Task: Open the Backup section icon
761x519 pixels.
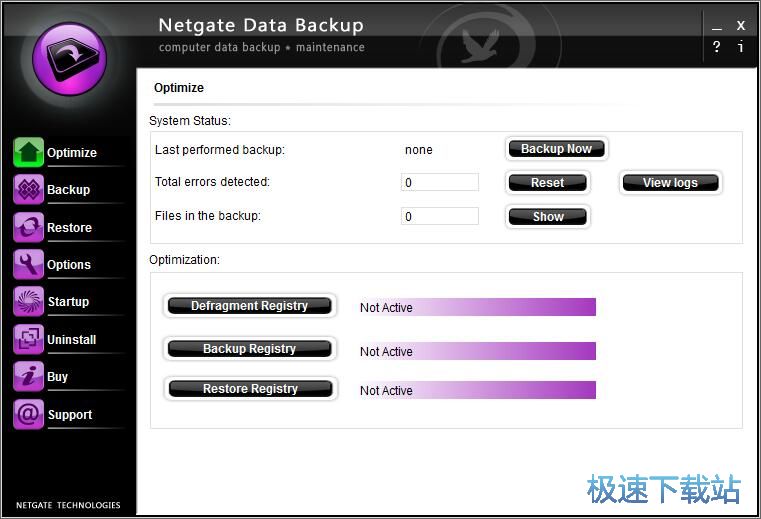Action: coord(28,189)
